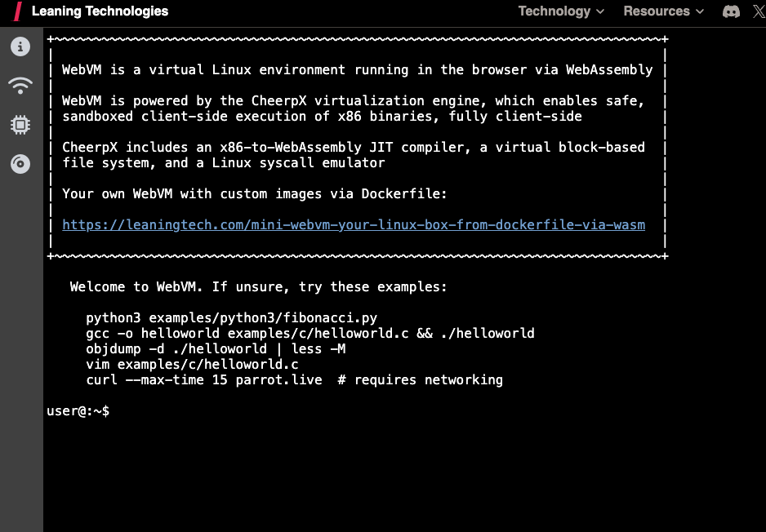The height and width of the screenshot is (532, 766).
Task: Open the Disk panel in sidebar
Action: tap(20, 164)
